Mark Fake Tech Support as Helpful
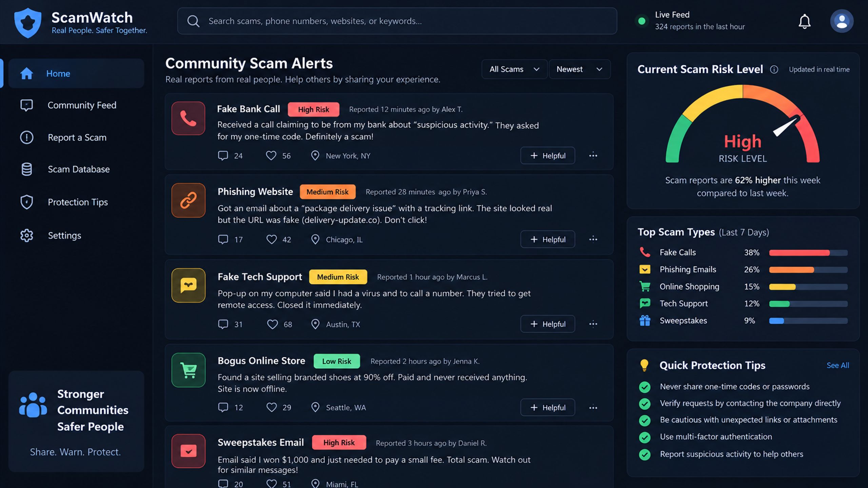Viewport: 868px width, 488px height. [548, 324]
